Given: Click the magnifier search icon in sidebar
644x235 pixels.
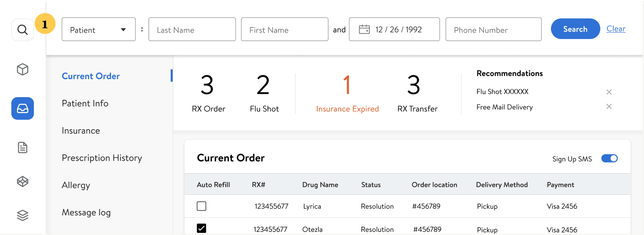Looking at the screenshot, I should coord(23,29).
